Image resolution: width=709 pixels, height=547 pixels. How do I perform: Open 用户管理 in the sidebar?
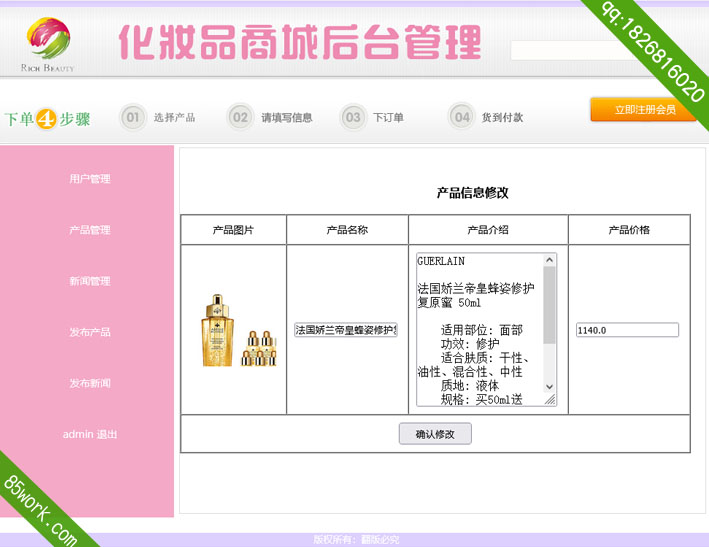(x=90, y=179)
